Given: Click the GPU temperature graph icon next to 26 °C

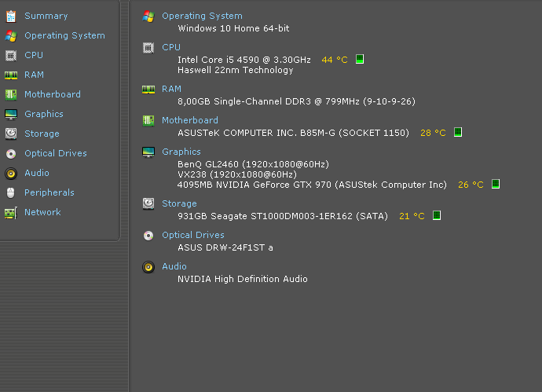Looking at the screenshot, I should [x=496, y=184].
